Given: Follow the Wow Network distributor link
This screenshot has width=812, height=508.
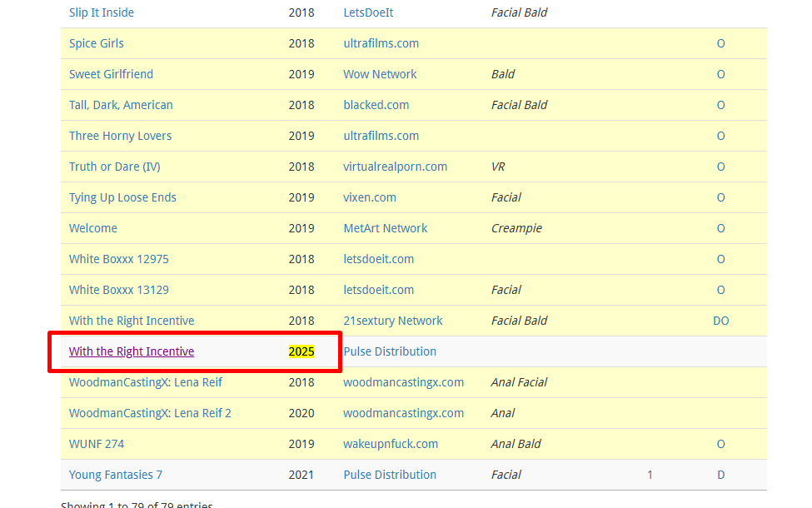Looking at the screenshot, I should click(x=380, y=74).
